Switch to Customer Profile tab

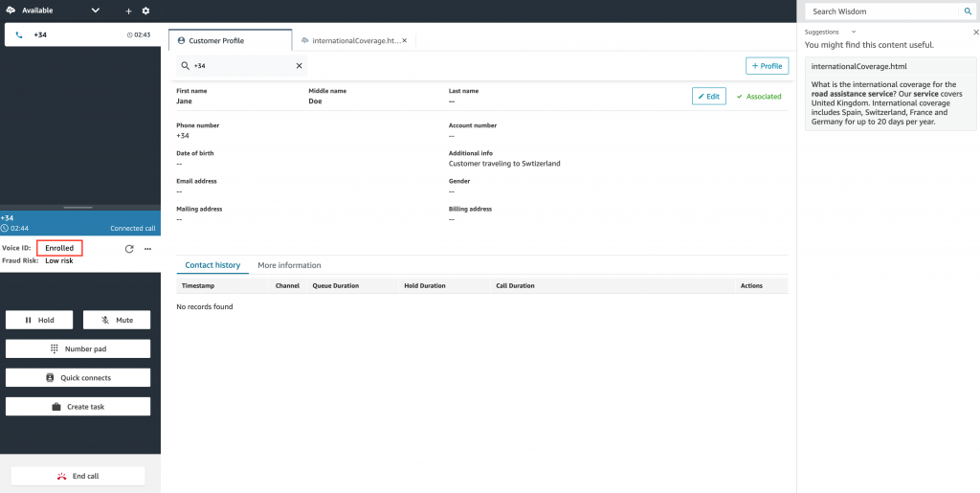pos(230,40)
